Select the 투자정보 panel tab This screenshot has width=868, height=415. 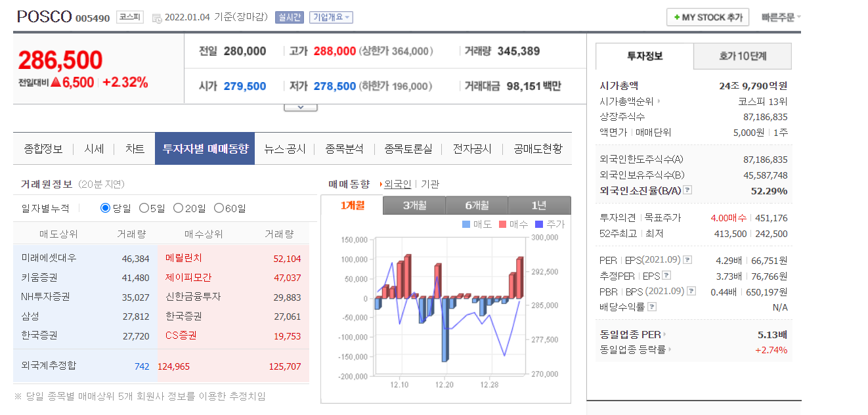coord(645,56)
